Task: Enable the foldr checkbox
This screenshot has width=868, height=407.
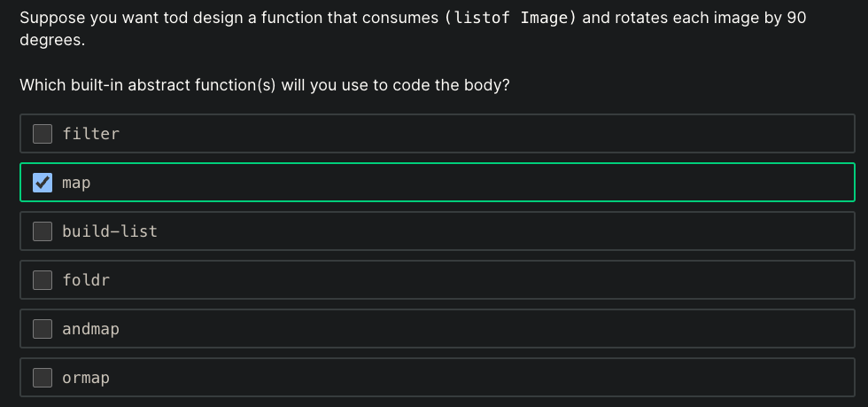Action: [43, 280]
